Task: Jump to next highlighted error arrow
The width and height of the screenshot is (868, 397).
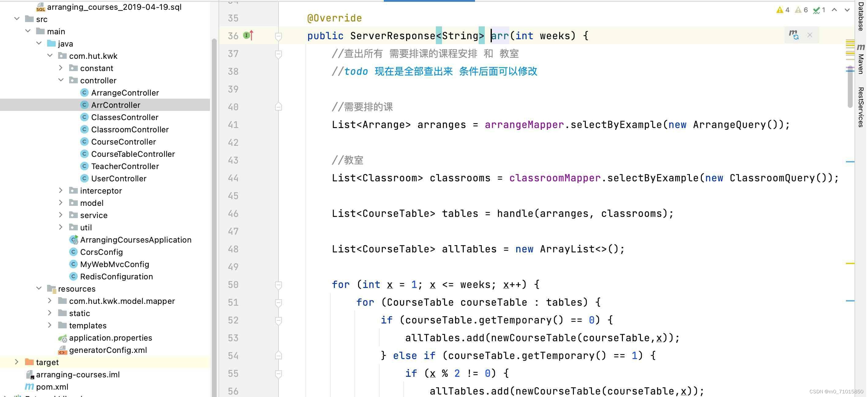Action: click(847, 10)
